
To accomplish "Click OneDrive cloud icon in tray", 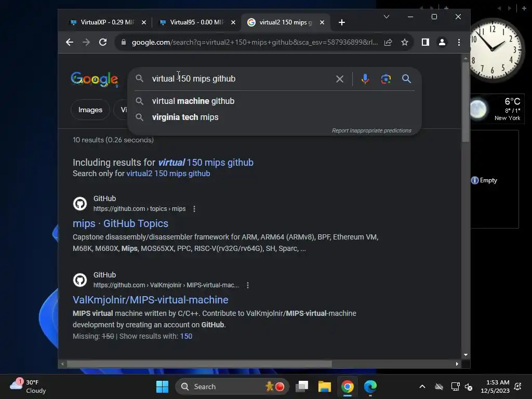I will tap(439, 387).
